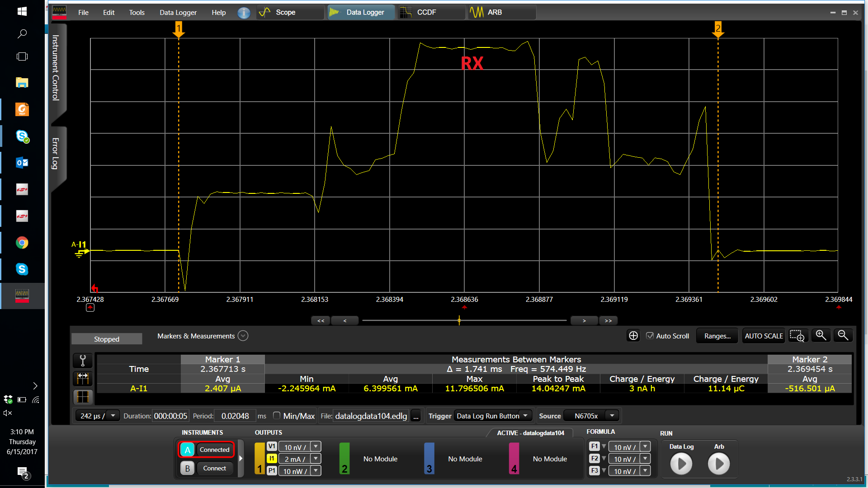Click the blue info icon in menu bar
This screenshot has height=488, width=868.
click(x=244, y=13)
